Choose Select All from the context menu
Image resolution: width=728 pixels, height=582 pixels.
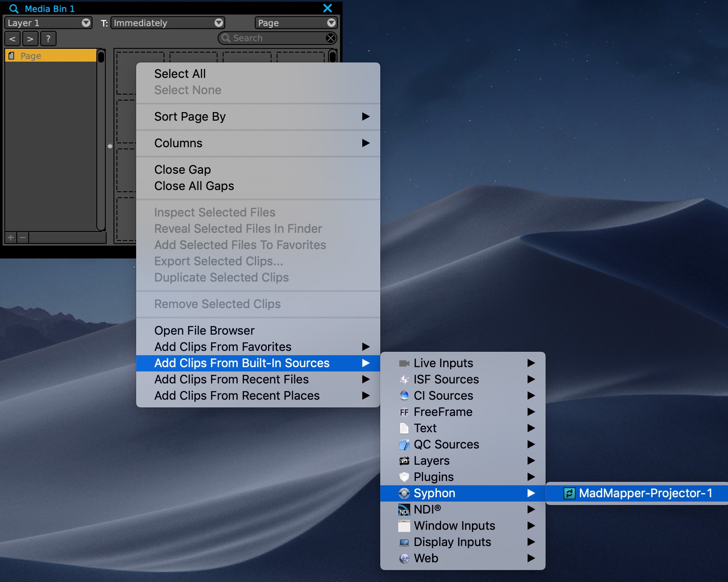click(180, 74)
